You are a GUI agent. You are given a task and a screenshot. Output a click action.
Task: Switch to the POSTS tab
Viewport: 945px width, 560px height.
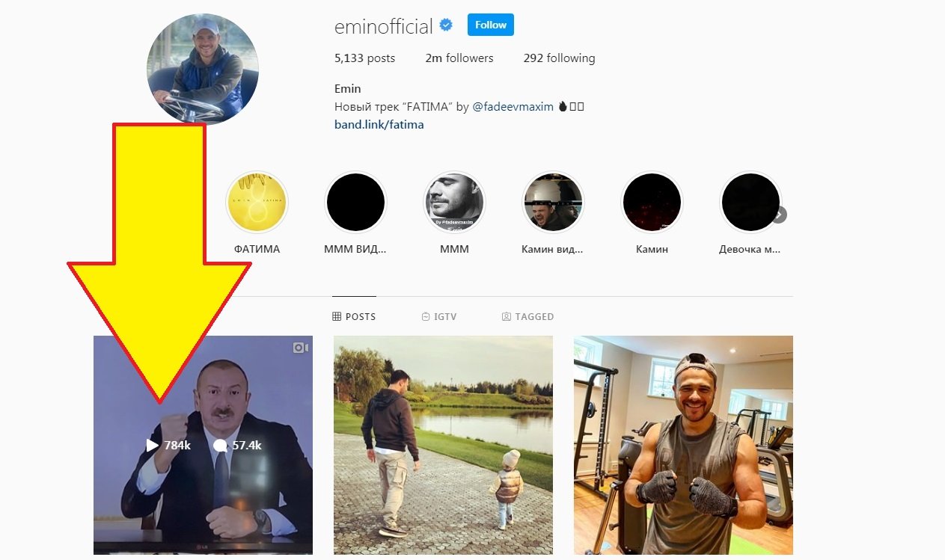[354, 317]
